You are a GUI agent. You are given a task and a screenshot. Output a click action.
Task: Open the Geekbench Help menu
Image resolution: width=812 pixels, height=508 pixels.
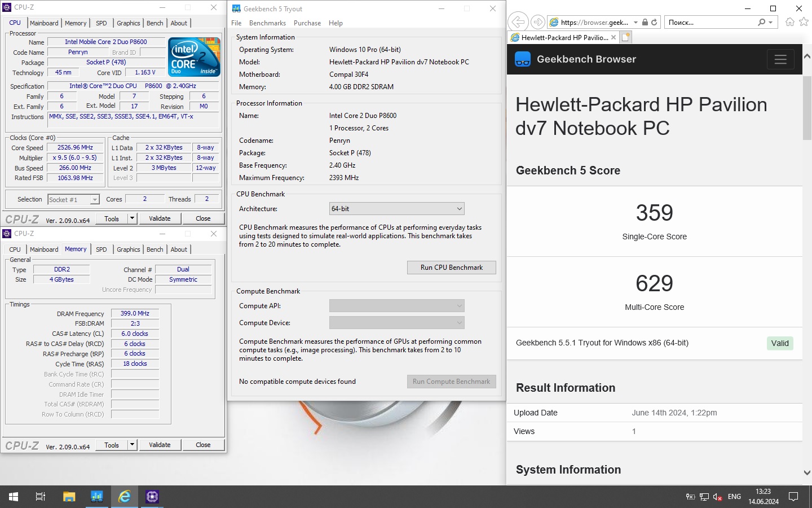[x=336, y=23]
